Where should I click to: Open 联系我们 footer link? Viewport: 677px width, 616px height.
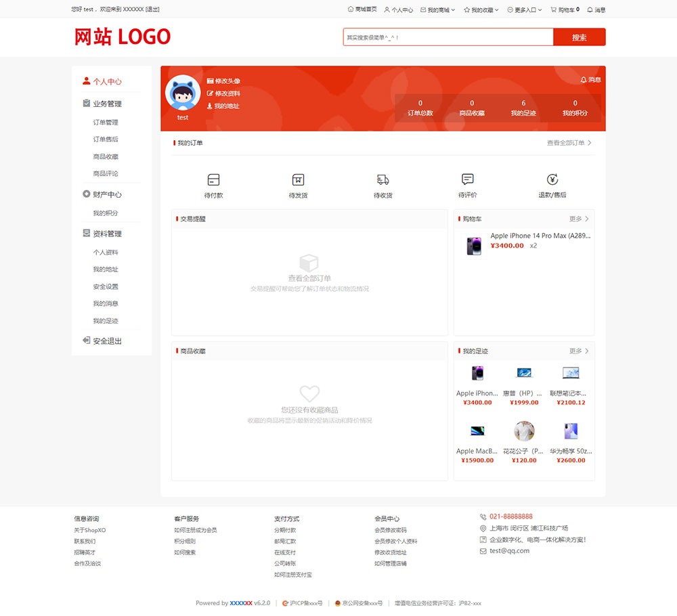pos(85,542)
